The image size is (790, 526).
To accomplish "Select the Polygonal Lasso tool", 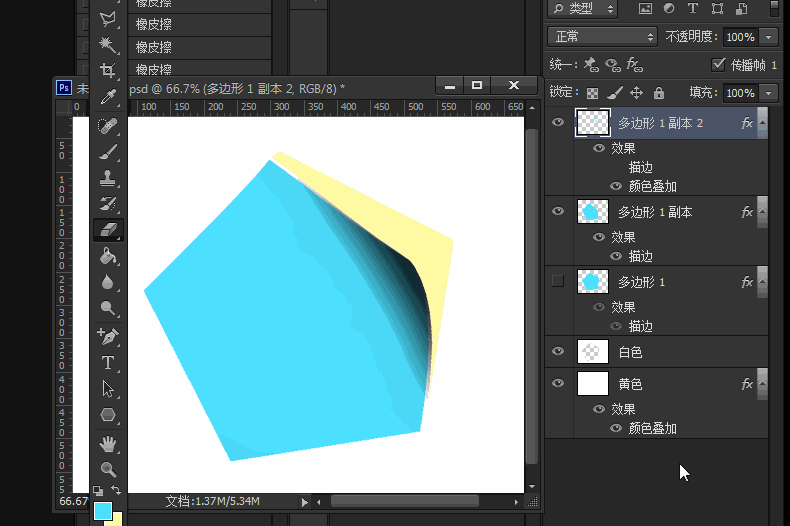I will click(108, 19).
